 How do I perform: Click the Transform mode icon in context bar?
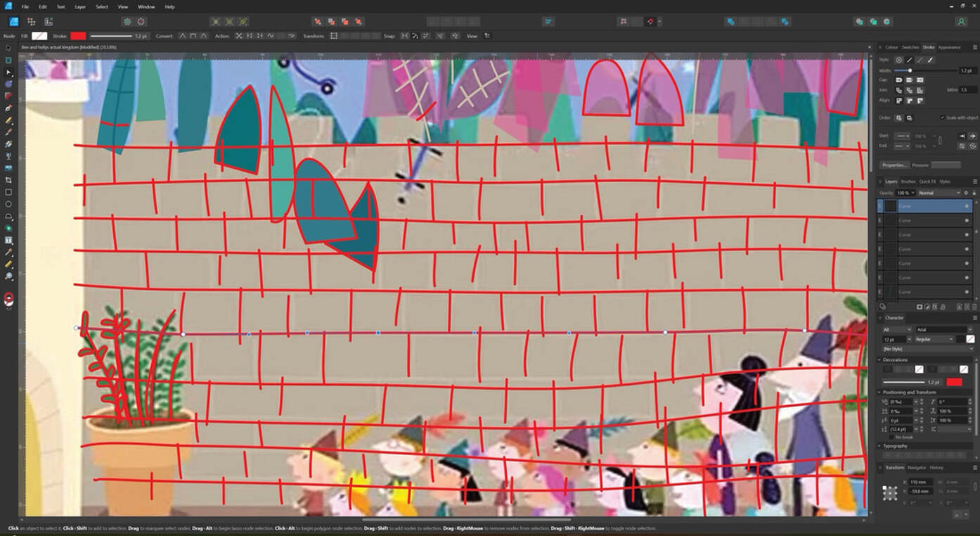point(334,36)
